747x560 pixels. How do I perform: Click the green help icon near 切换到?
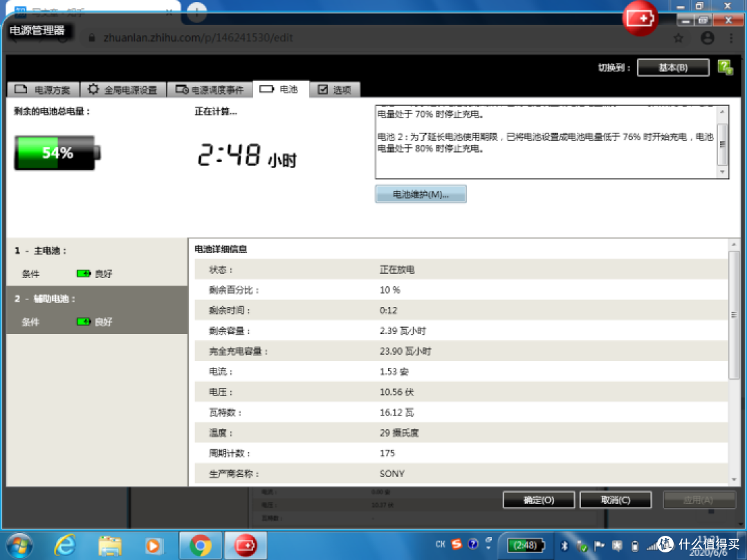tap(725, 67)
